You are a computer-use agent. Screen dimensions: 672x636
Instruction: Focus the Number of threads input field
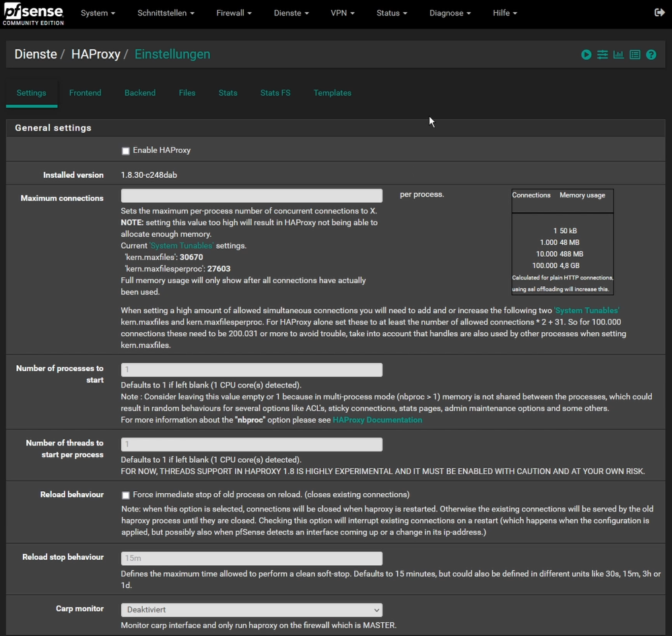click(252, 444)
